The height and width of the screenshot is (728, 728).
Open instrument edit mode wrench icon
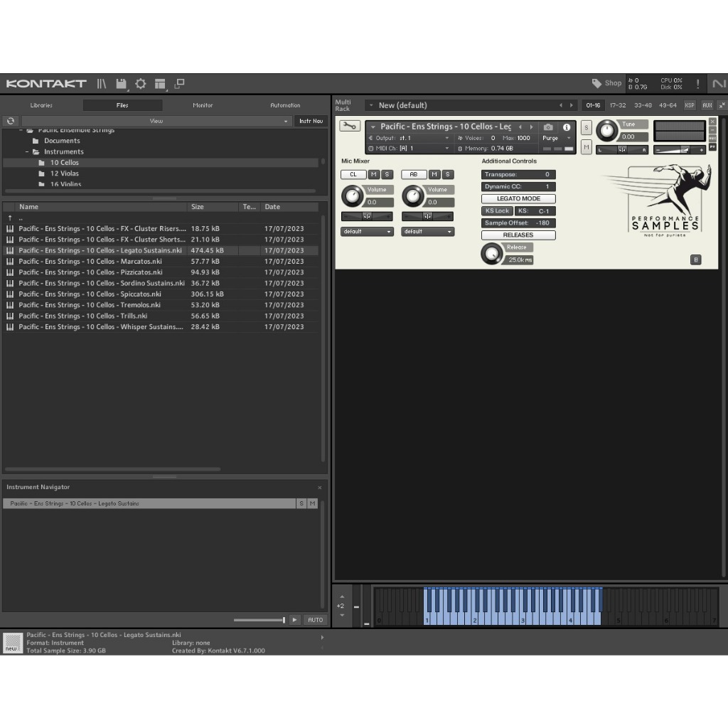point(350,126)
